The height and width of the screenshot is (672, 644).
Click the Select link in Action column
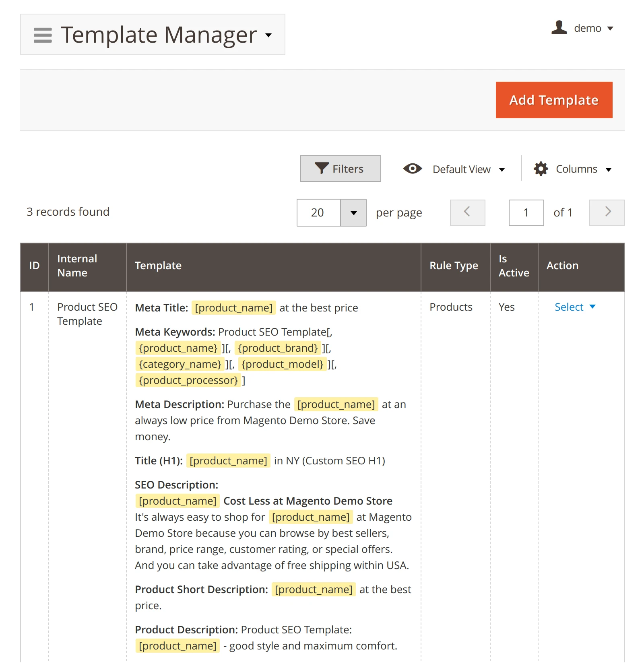(x=569, y=307)
